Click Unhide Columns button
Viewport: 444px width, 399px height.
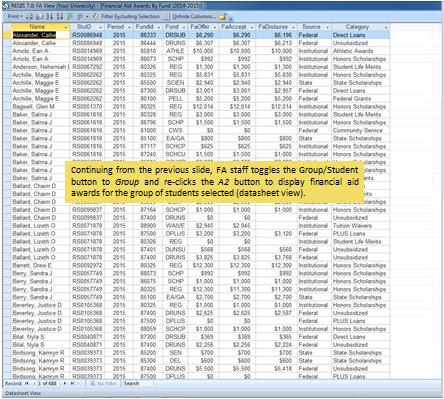click(194, 16)
